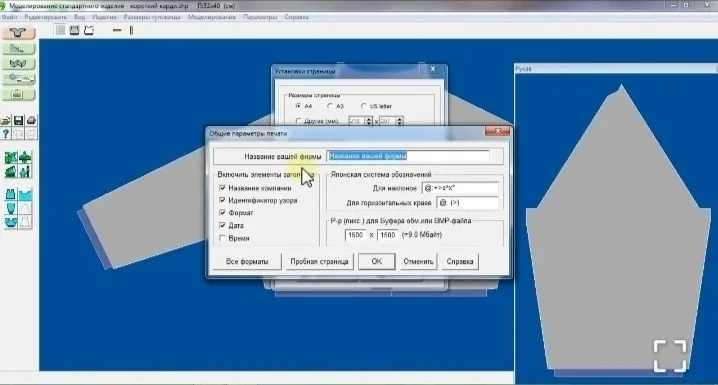Image resolution: width=718 pixels, height=385 pixels.
Task: Select A4 radio in Установки страницы window
Action: [x=299, y=106]
